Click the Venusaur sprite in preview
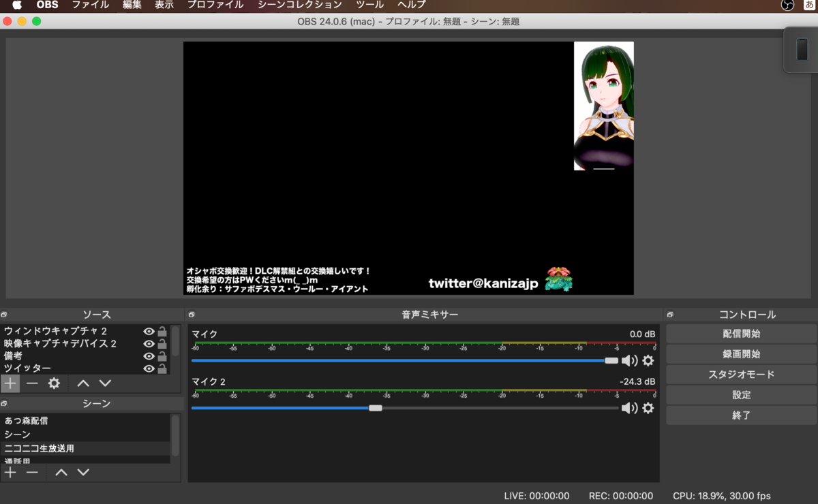The width and height of the screenshot is (818, 504). (559, 279)
